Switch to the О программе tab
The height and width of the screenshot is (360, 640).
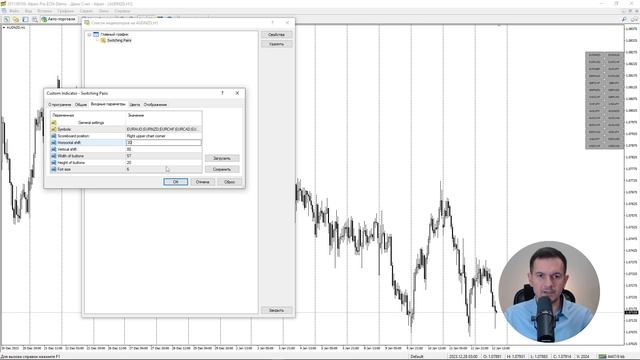click(60, 105)
